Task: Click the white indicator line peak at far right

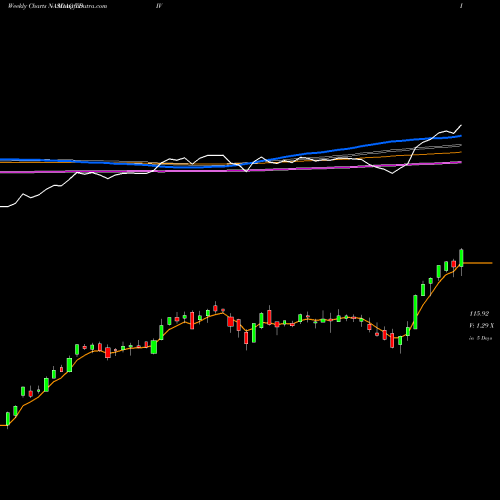Action: point(461,125)
